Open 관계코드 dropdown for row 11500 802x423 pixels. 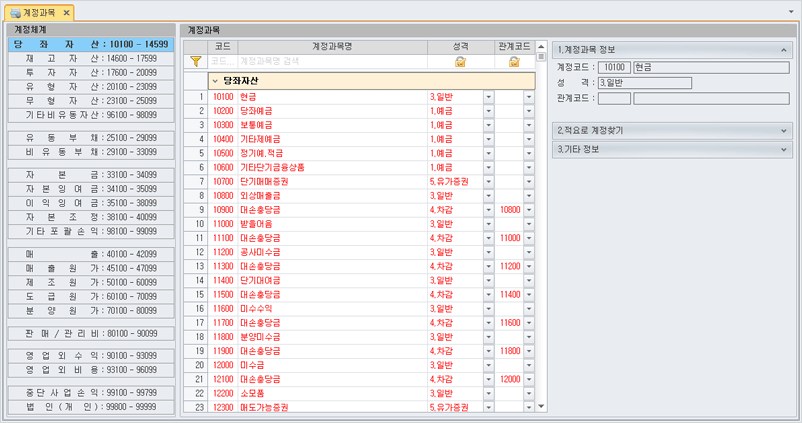pyautogui.click(x=529, y=295)
